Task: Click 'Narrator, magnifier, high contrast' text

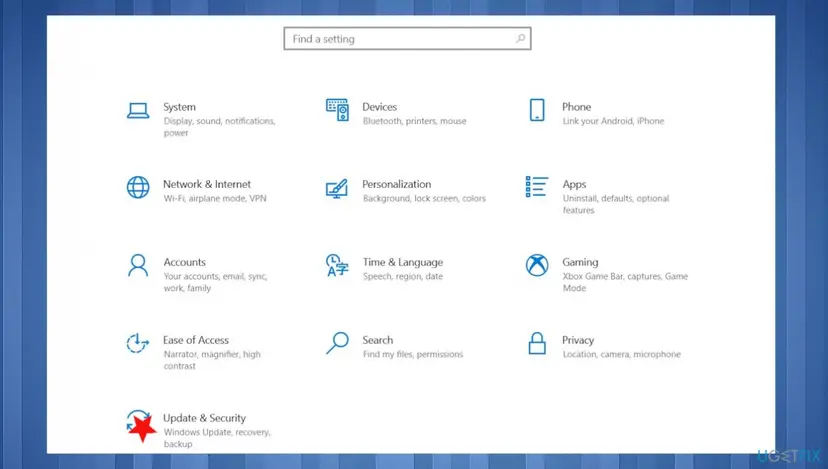Action: pyautogui.click(x=212, y=360)
